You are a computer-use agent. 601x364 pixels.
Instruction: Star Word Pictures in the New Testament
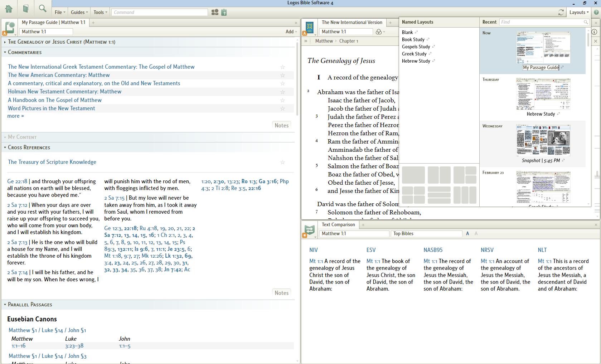click(282, 108)
